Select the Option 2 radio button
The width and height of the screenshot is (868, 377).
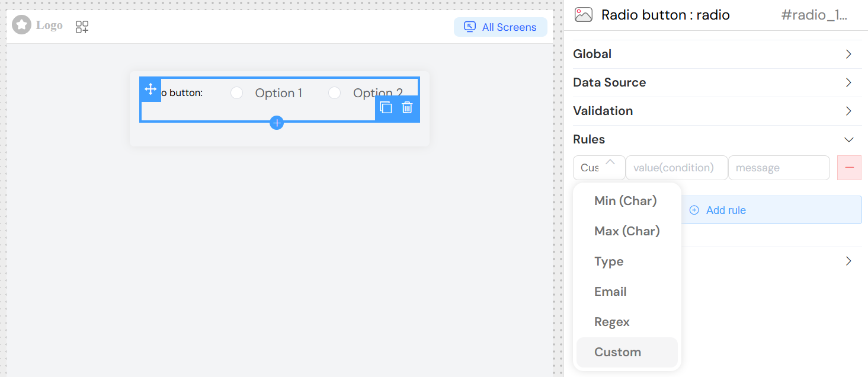pyautogui.click(x=335, y=93)
